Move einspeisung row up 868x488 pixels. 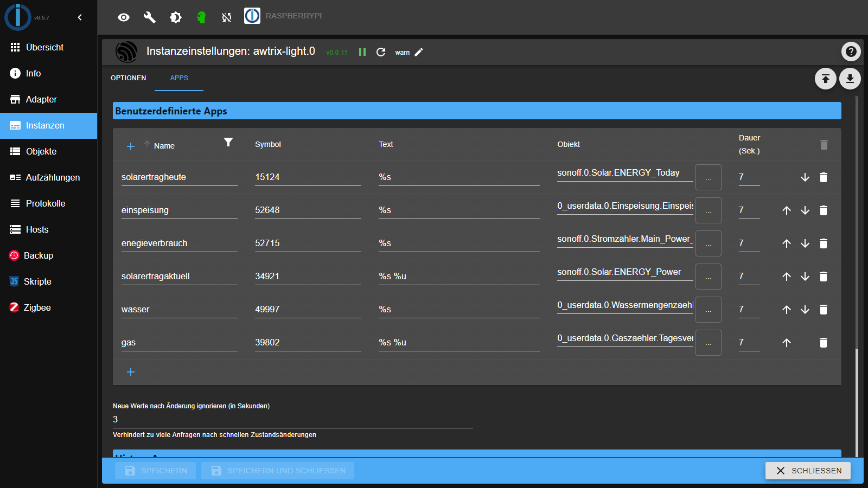click(x=787, y=210)
